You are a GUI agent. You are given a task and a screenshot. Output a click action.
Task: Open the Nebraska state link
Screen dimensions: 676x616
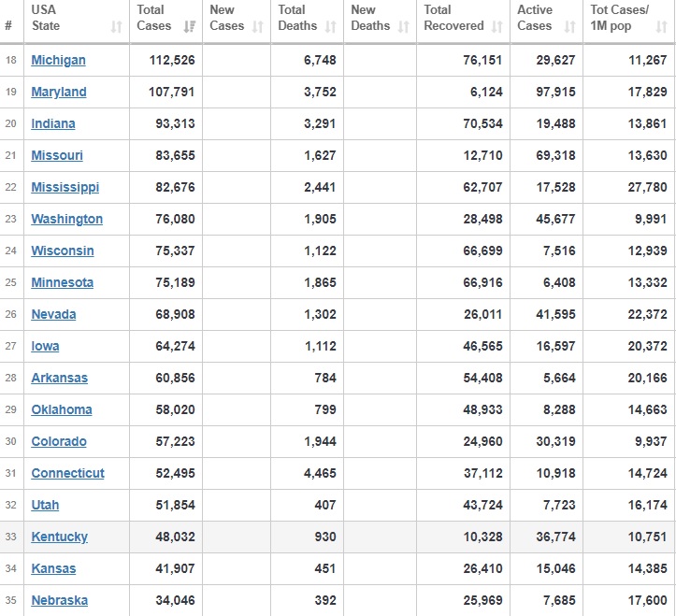click(x=60, y=600)
